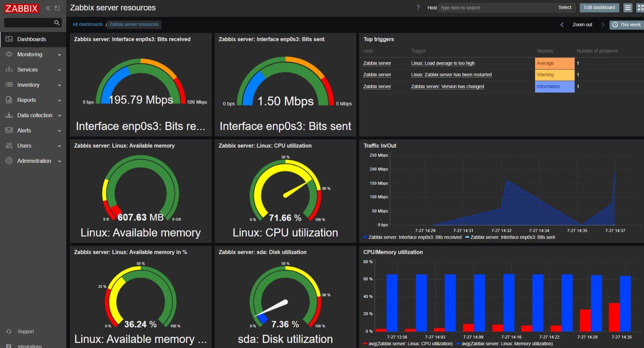
Task: Click the Host search input field
Action: (496, 8)
